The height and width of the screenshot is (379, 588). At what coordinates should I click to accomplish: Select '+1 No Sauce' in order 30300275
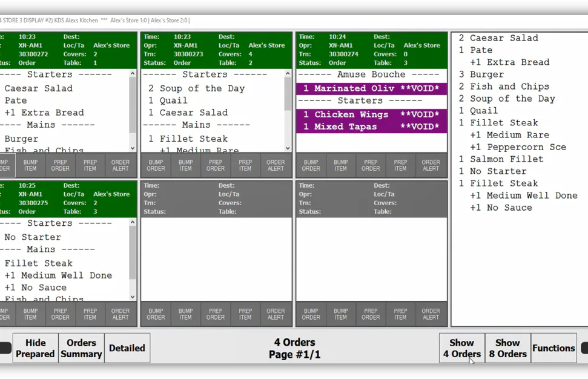36,288
